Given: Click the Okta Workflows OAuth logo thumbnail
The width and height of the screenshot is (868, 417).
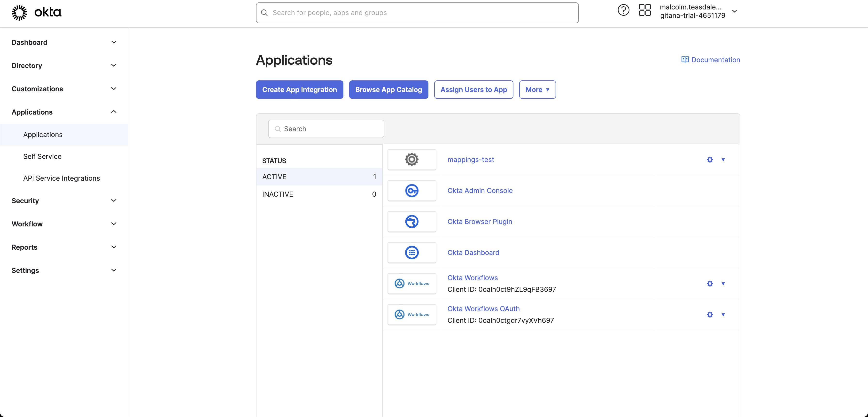Looking at the screenshot, I should tap(412, 315).
